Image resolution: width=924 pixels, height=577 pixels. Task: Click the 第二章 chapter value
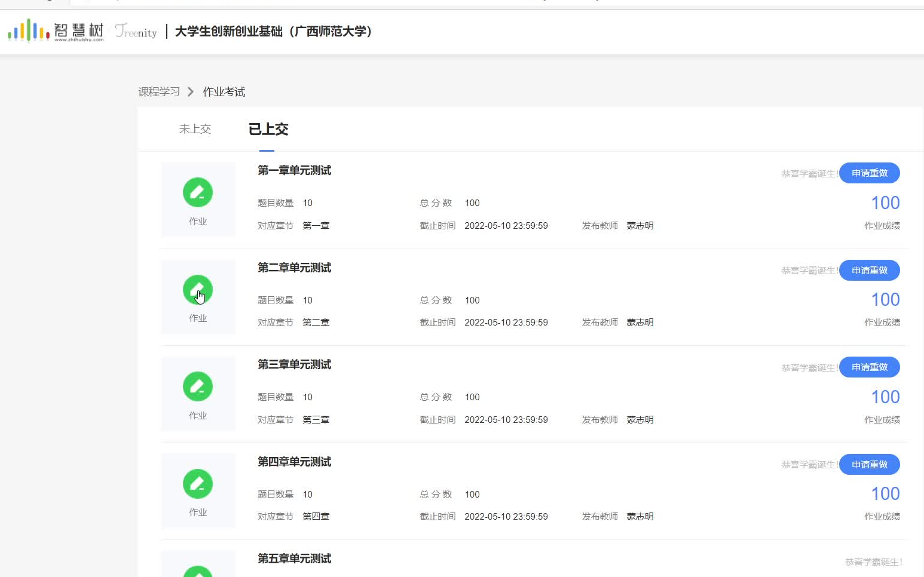(x=316, y=323)
